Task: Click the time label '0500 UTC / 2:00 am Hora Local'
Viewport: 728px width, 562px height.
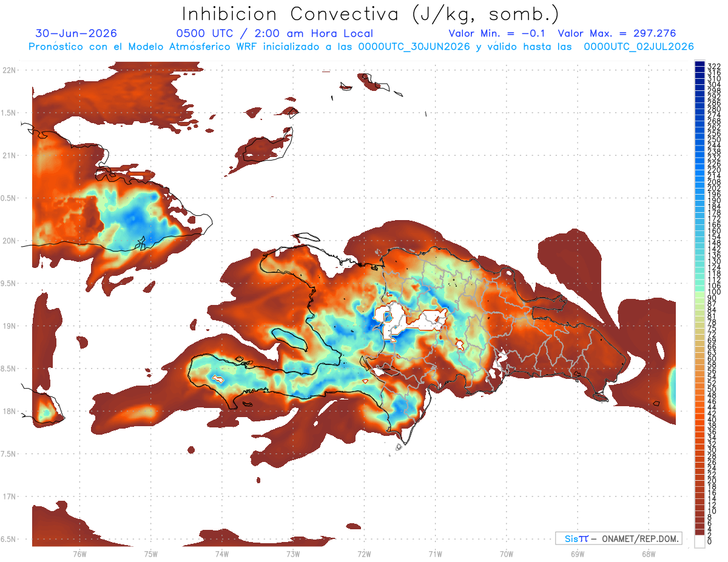Action: tap(274, 33)
